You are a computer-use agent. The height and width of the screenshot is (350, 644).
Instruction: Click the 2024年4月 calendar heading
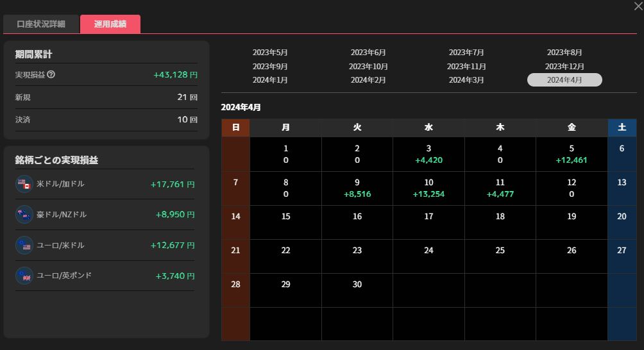241,108
